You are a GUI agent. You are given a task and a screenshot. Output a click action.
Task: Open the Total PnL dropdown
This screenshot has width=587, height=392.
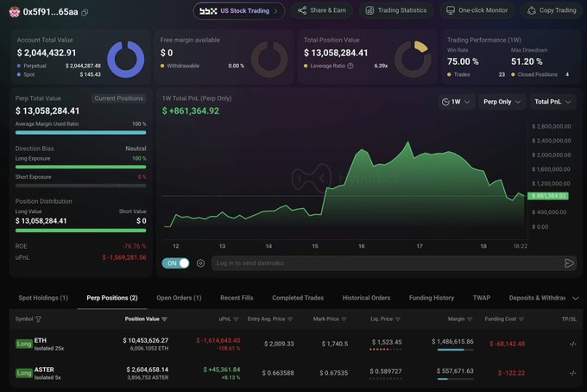pos(552,102)
